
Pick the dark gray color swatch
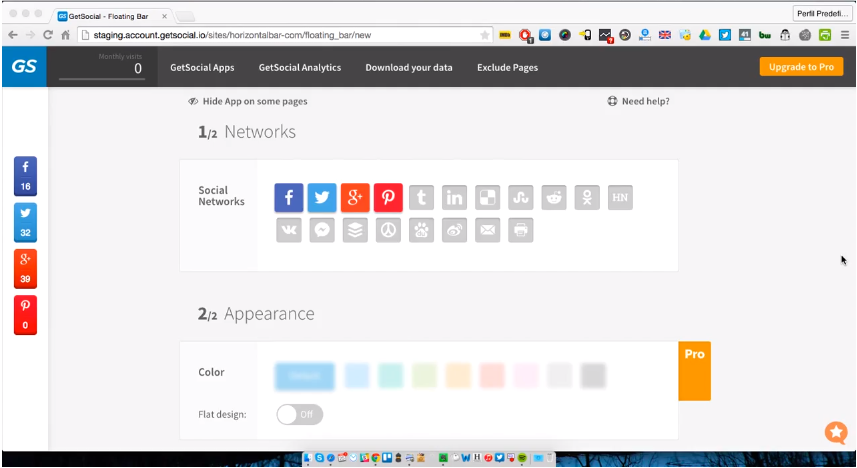(x=593, y=376)
